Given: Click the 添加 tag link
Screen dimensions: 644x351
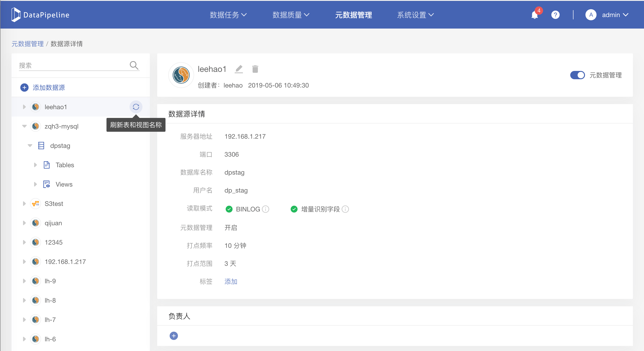Looking at the screenshot, I should pyautogui.click(x=230, y=281).
